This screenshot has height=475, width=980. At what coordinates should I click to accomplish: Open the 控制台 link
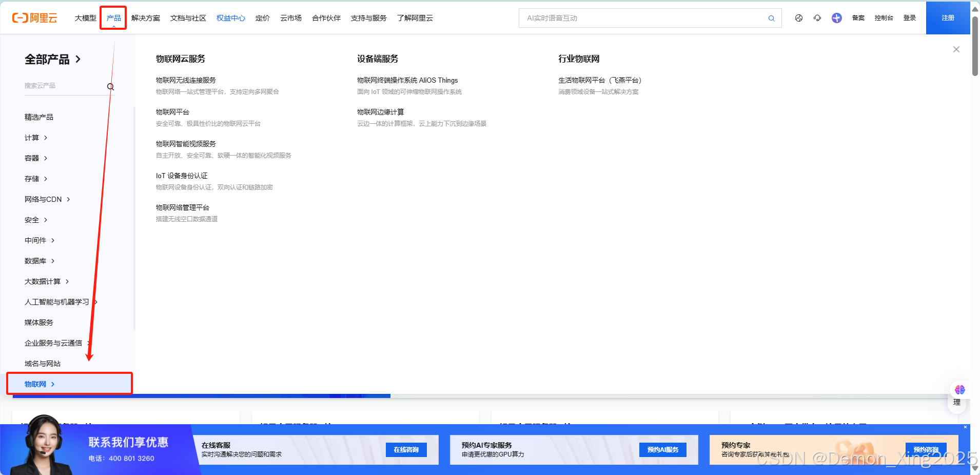884,18
